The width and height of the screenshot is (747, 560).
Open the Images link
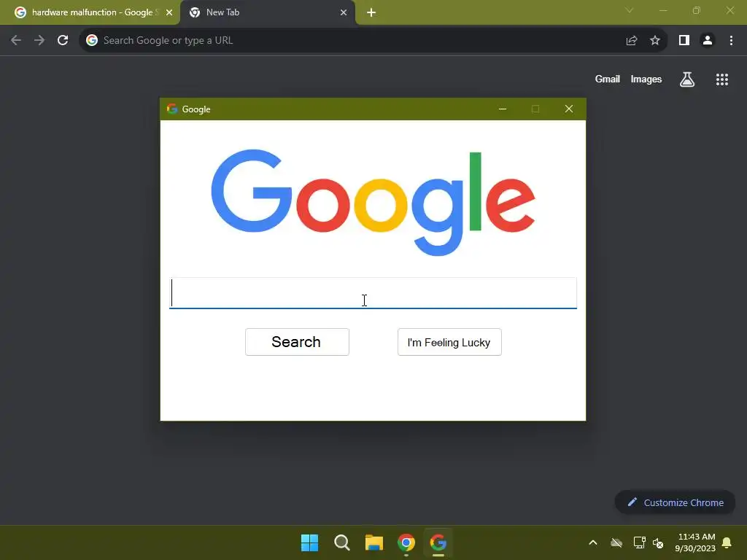point(646,79)
